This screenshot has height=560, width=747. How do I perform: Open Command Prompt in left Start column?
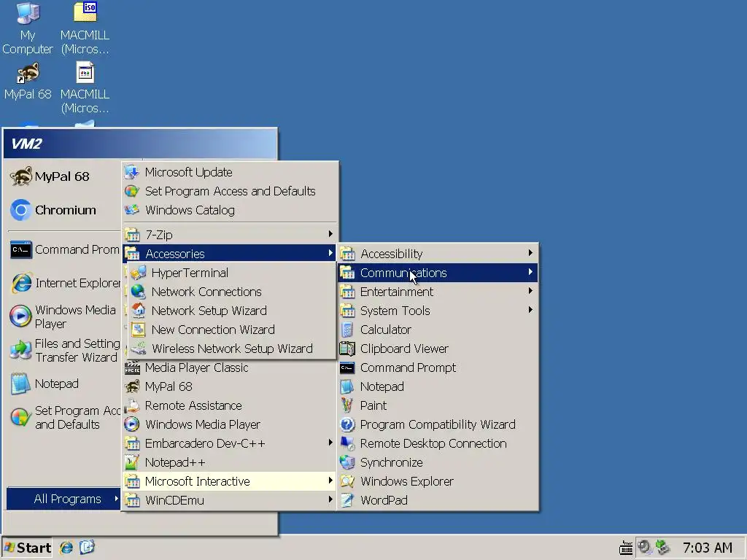[x=64, y=249]
